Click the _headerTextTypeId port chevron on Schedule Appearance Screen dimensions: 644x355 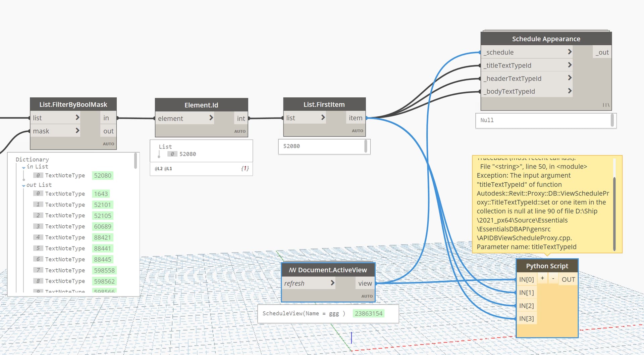coord(569,78)
